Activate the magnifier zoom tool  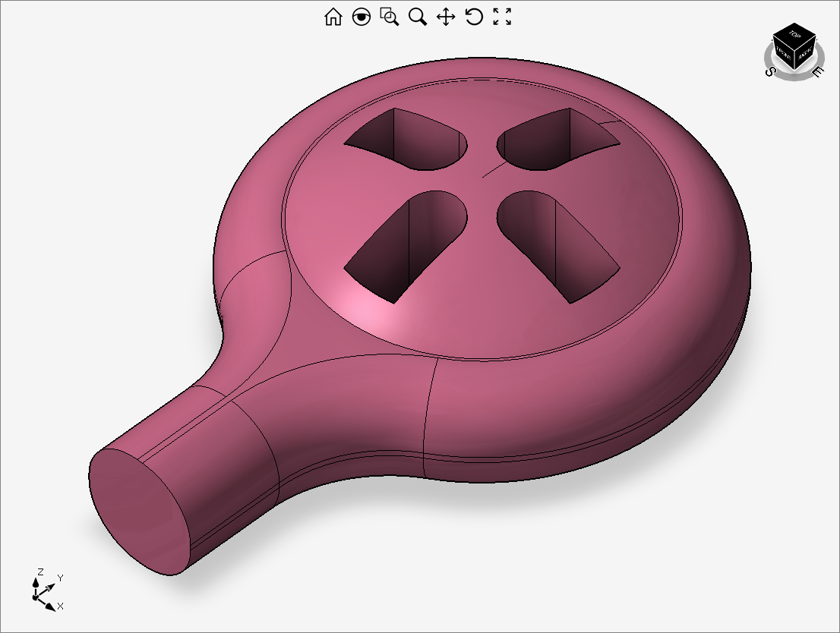pyautogui.click(x=418, y=17)
